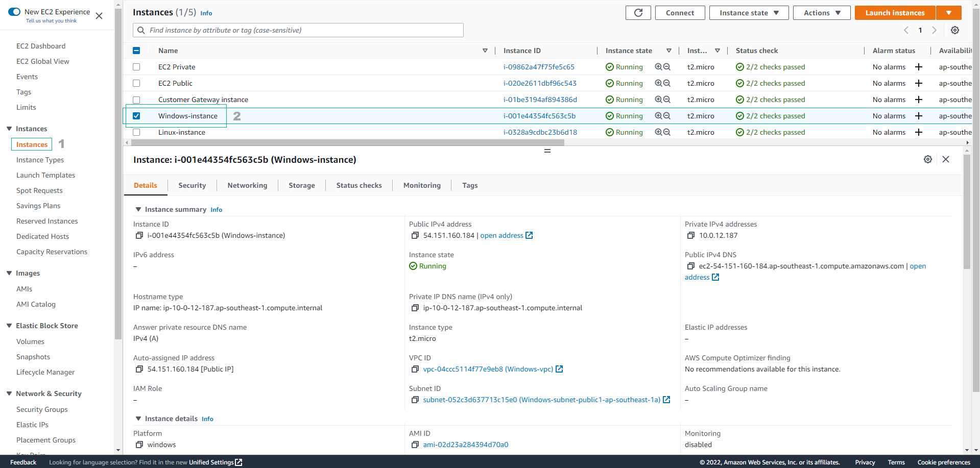Viewport: 980px width, 468px height.
Task: Switch to the Security tab
Action: [x=192, y=185]
